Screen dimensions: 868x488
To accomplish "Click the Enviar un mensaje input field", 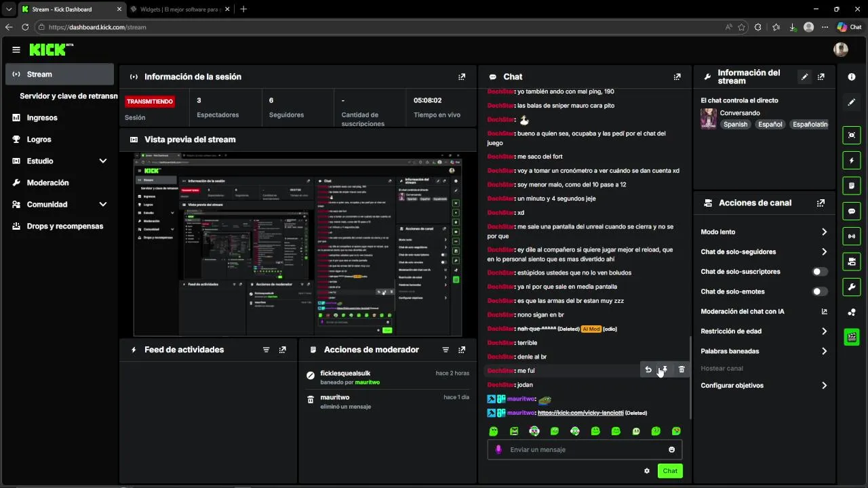I will pyautogui.click(x=585, y=449).
